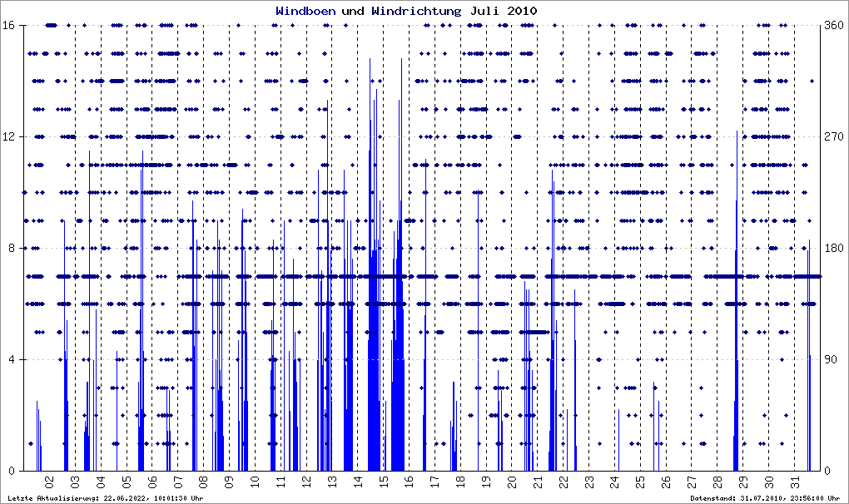Image resolution: width=849 pixels, height=504 pixels.
Task: Click the left axis value 8
Action: pyautogui.click(x=12, y=248)
